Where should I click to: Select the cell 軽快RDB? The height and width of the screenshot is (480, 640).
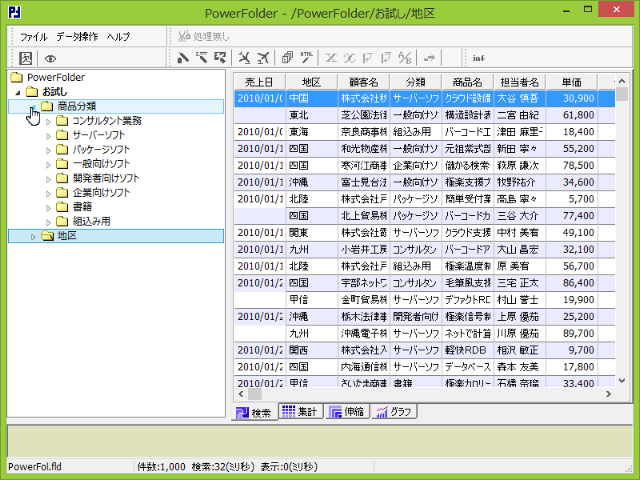467,350
